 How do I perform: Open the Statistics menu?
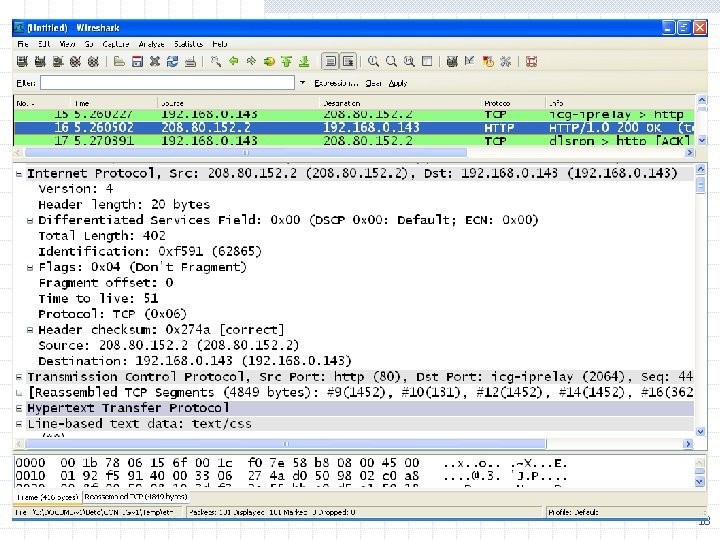click(188, 44)
